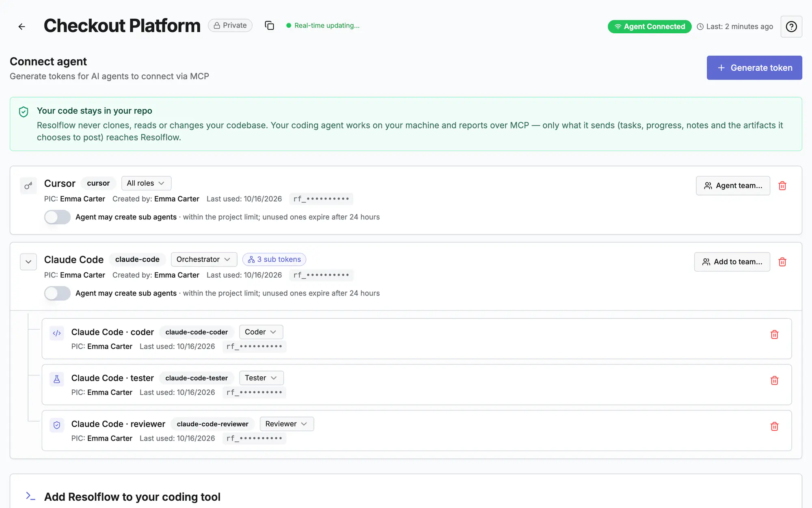Viewport: 812px width, 508px height.
Task: Click the Generate token button
Action: [x=754, y=68]
